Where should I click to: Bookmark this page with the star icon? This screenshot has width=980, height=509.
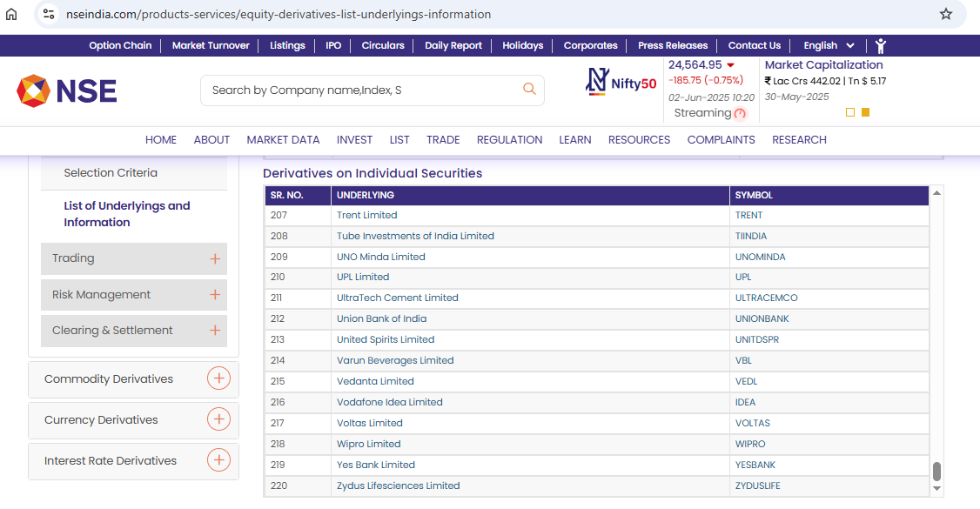(x=946, y=14)
